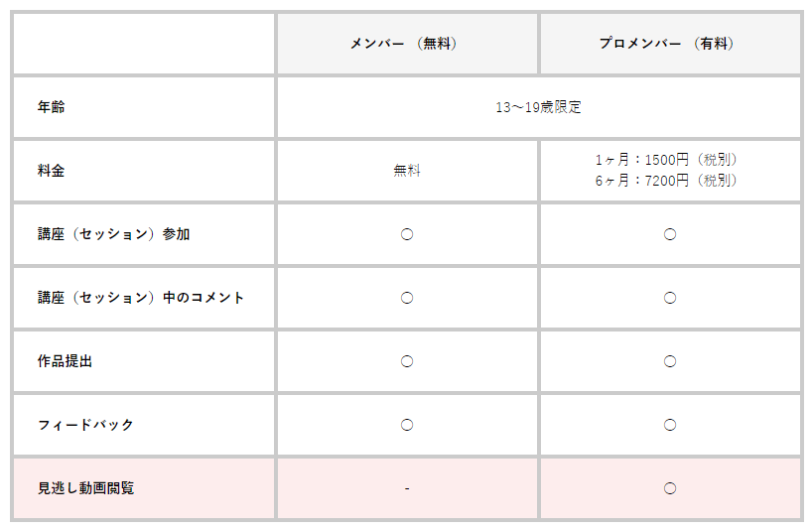Click the dash in the 見逃し動画閲覧 row
812x530 pixels.
[x=407, y=488]
